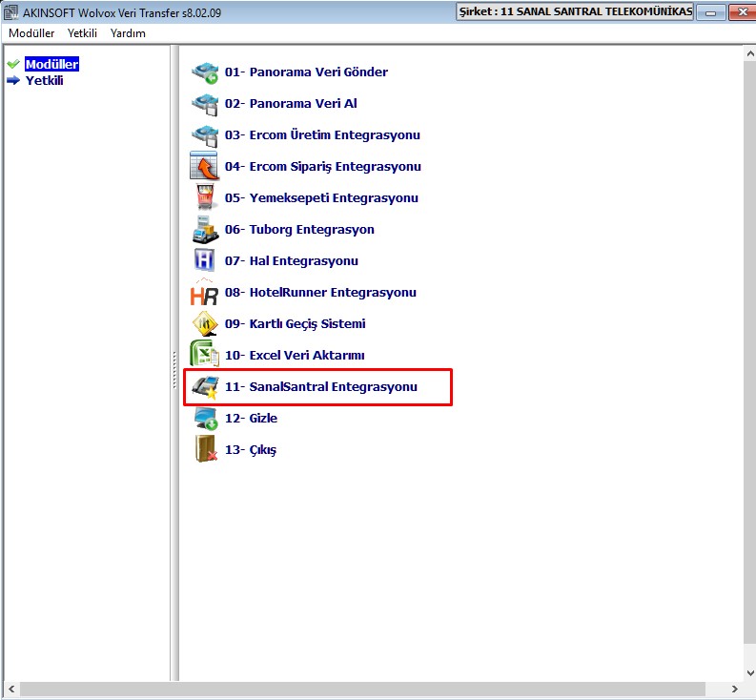The height and width of the screenshot is (700, 756).
Task: Click the Ercom Üretim Entegrasyonu icon
Action: (205, 135)
